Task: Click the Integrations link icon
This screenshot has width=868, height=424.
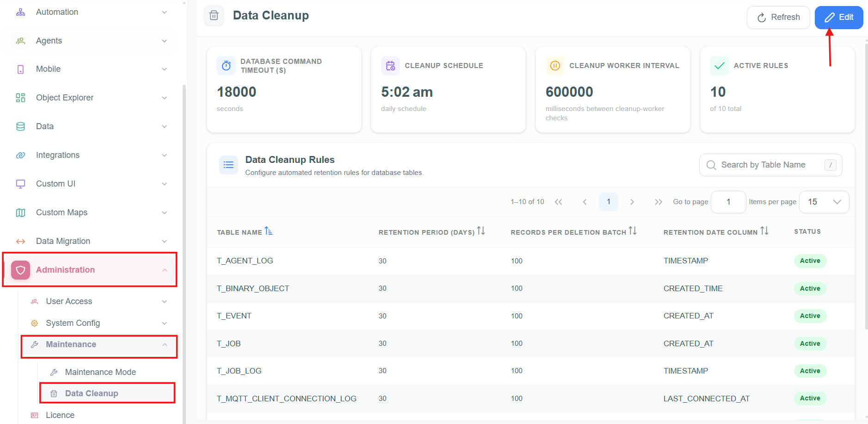Action: tap(20, 155)
